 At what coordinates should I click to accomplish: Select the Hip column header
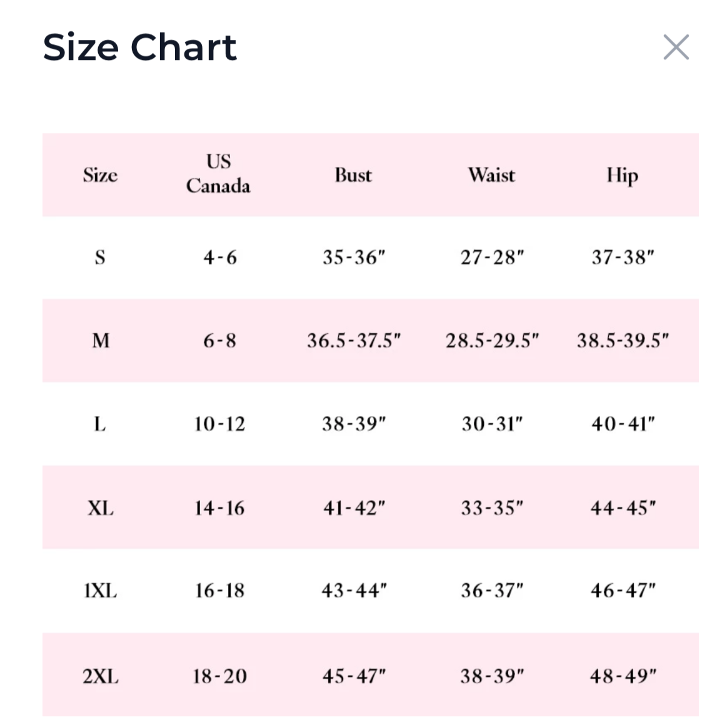click(623, 176)
